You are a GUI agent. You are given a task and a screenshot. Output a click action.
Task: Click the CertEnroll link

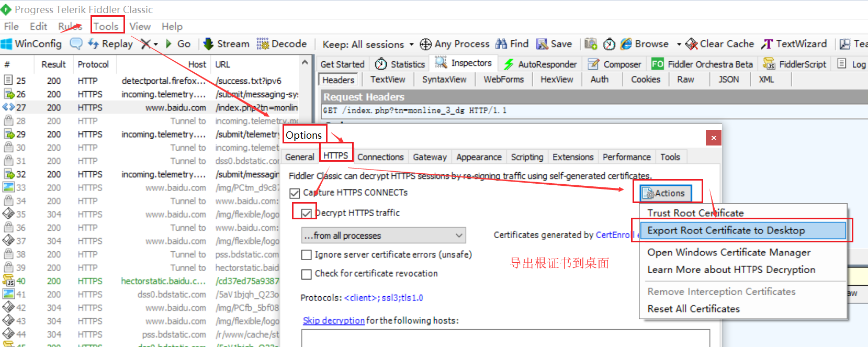coord(615,235)
